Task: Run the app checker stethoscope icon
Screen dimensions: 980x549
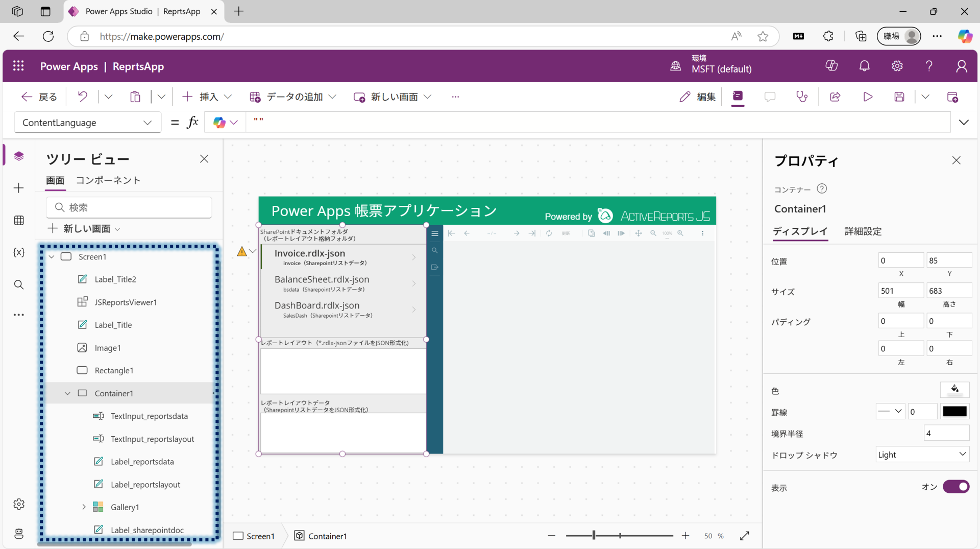Action: tap(802, 97)
